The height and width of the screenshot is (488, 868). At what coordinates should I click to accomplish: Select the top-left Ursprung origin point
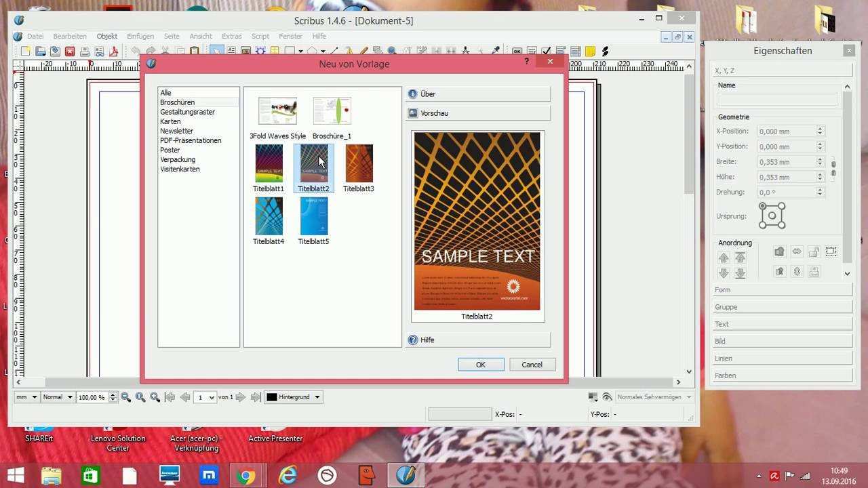(x=762, y=206)
